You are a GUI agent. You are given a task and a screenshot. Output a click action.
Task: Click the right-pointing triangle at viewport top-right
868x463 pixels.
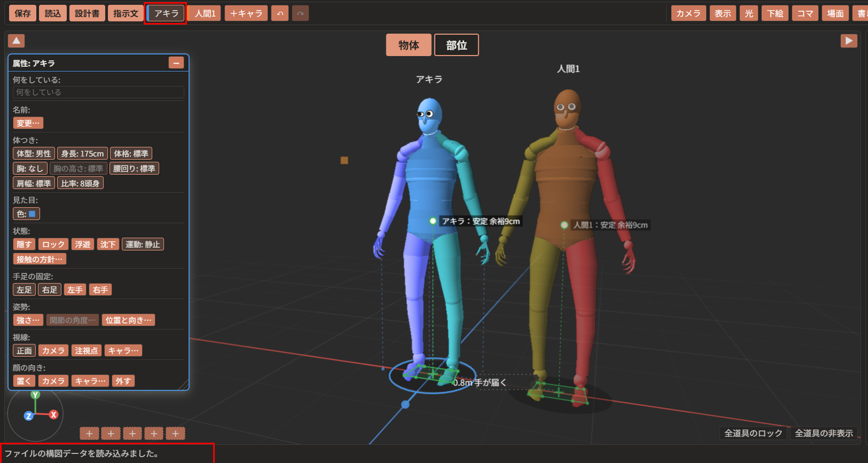pyautogui.click(x=849, y=41)
